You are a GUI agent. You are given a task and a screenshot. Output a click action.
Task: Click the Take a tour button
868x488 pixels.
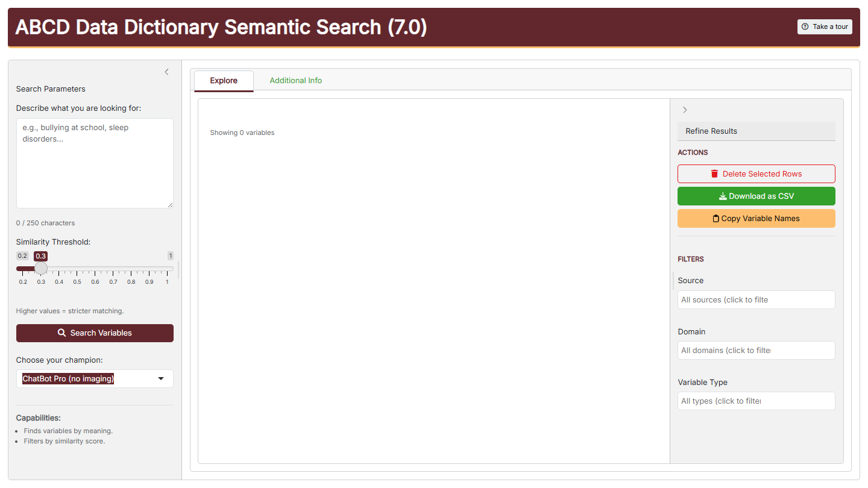pyautogui.click(x=825, y=27)
